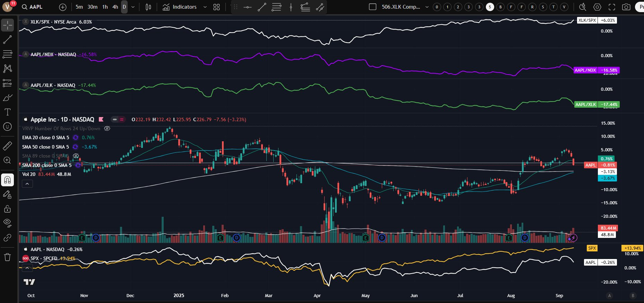This screenshot has height=303, width=644.
Task: Open the 506.XLK Comp layout dropdown
Action: coord(427,7)
